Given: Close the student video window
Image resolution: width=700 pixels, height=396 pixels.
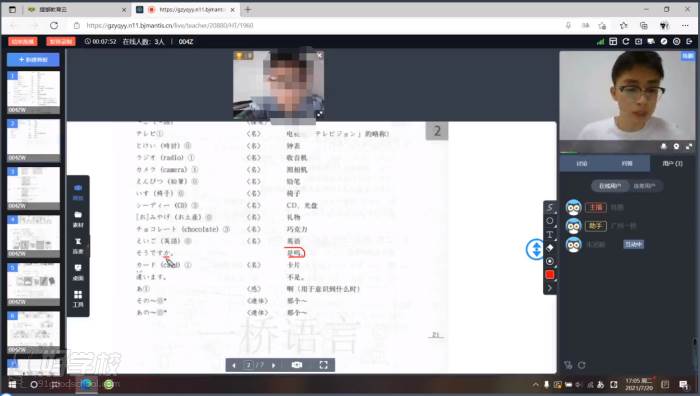Looking at the screenshot, I should point(319,55).
